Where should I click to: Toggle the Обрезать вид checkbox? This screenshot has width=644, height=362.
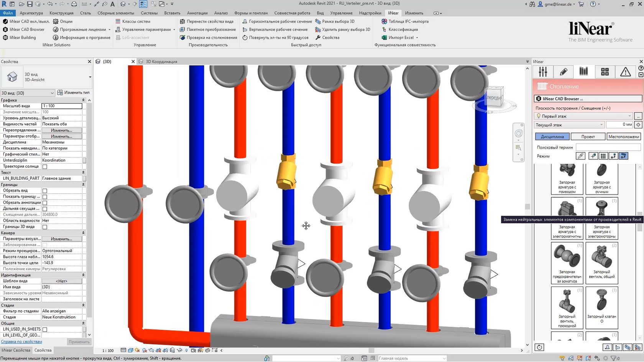(45, 191)
